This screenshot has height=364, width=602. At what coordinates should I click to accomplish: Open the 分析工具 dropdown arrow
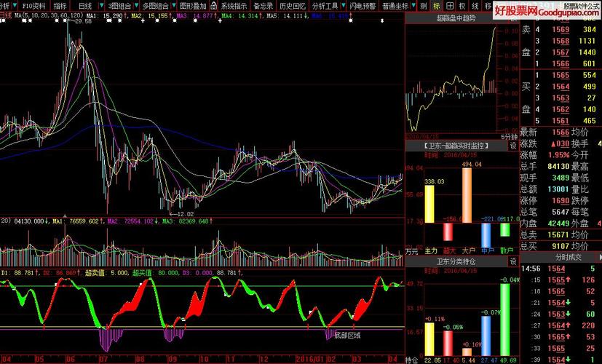pyautogui.click(x=344, y=6)
